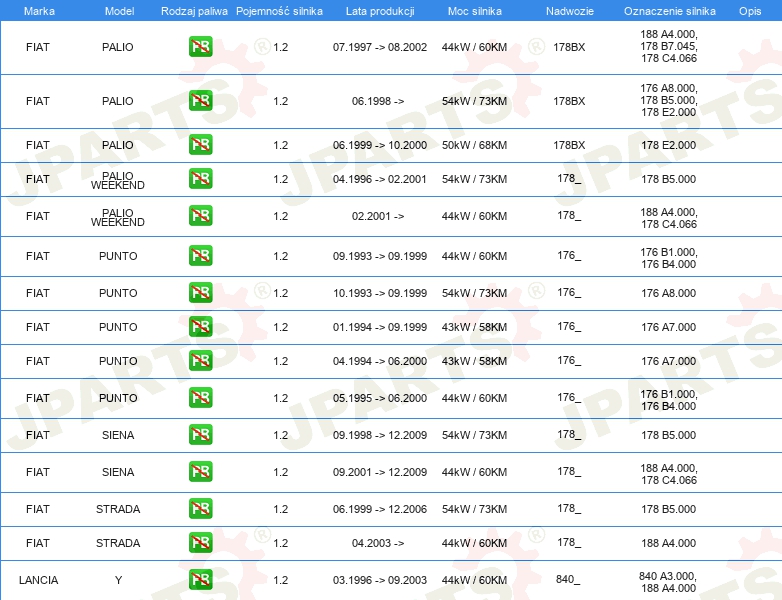Select the LANCIA brand cell

(x=38, y=580)
